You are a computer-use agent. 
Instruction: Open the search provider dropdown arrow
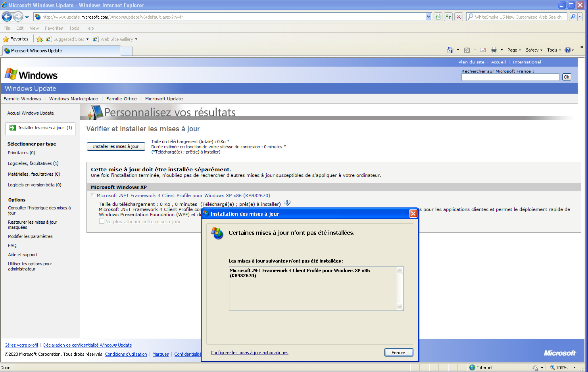[580, 17]
